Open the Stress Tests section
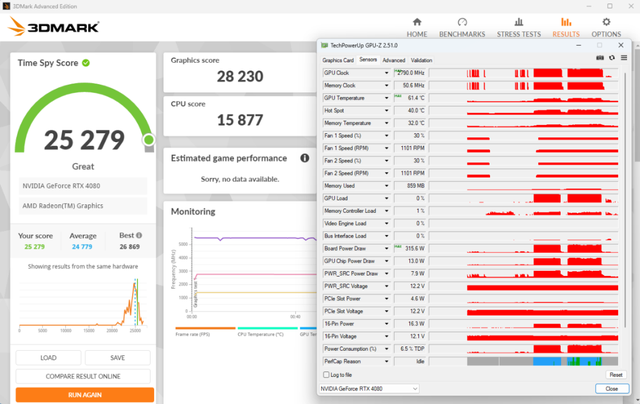This screenshot has width=640, height=404. coord(518,26)
